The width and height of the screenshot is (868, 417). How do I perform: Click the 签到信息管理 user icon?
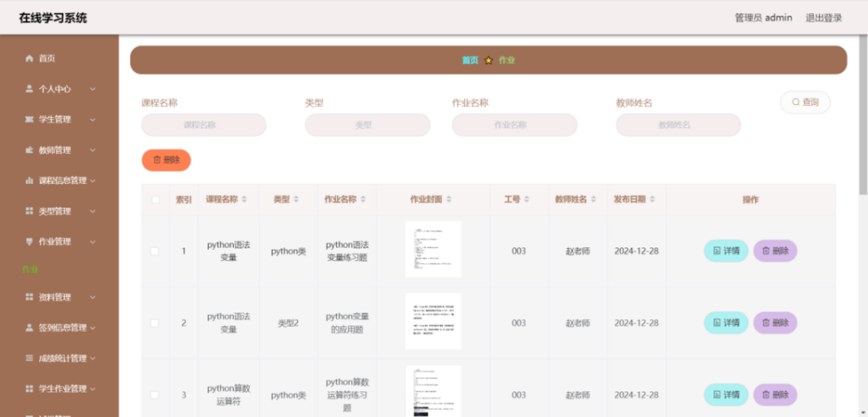[29, 328]
